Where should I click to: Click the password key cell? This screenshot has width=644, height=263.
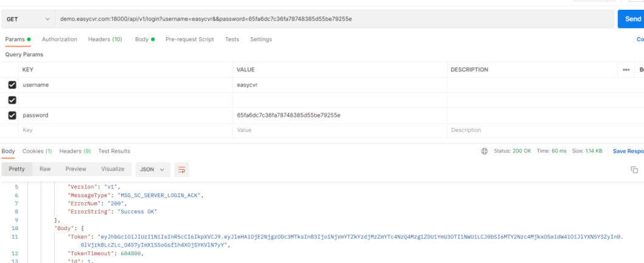(x=126, y=116)
